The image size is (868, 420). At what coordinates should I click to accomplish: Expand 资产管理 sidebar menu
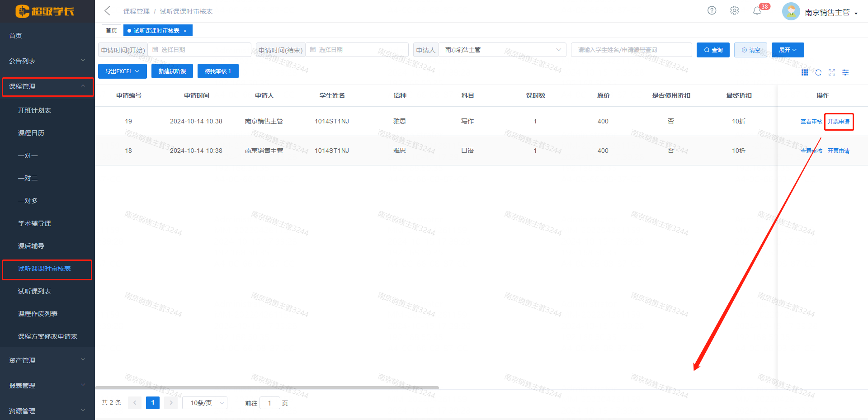tap(47, 360)
